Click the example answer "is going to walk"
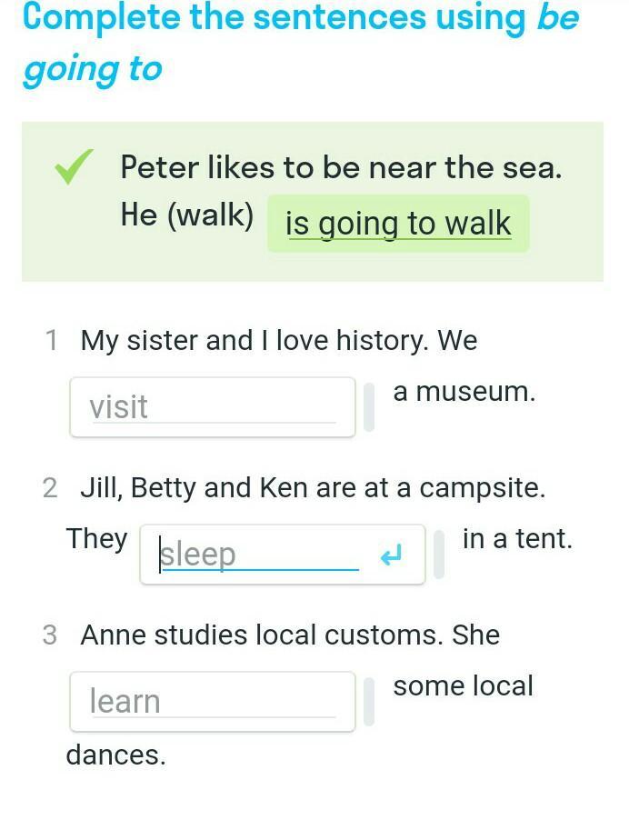This screenshot has height=840, width=629. coord(398,224)
